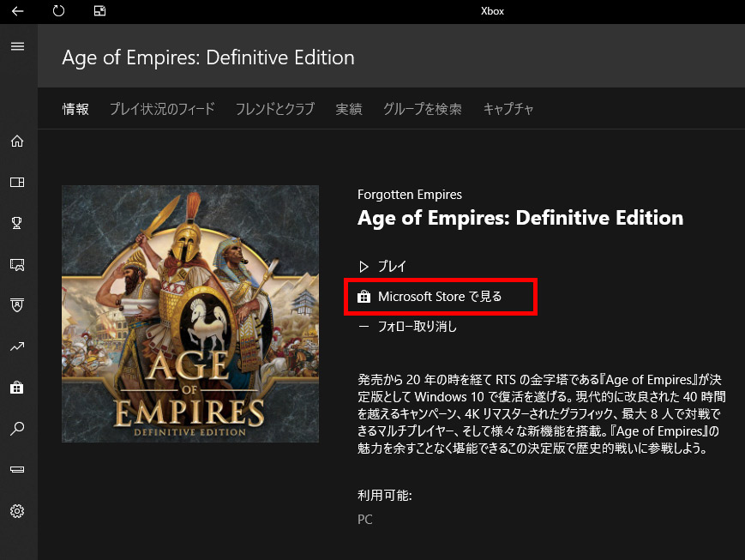The width and height of the screenshot is (745, 560).
Task: Open the Captures film icon in the sidebar
Action: pyautogui.click(x=17, y=264)
